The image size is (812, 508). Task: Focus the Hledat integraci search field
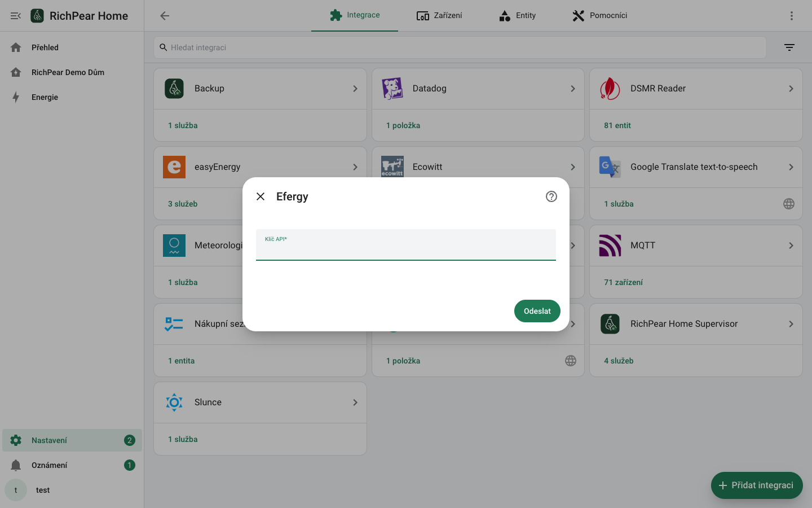(460, 47)
